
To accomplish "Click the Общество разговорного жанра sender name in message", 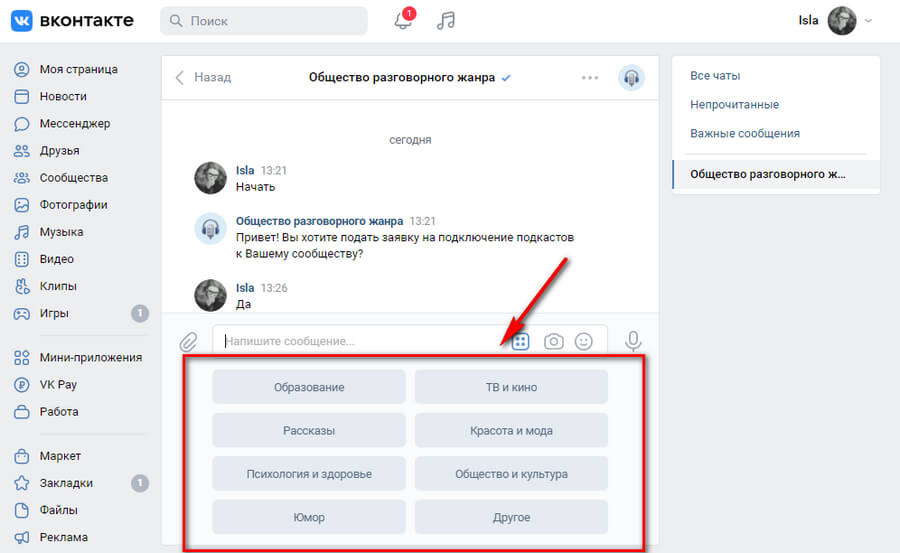I will pyautogui.click(x=320, y=221).
